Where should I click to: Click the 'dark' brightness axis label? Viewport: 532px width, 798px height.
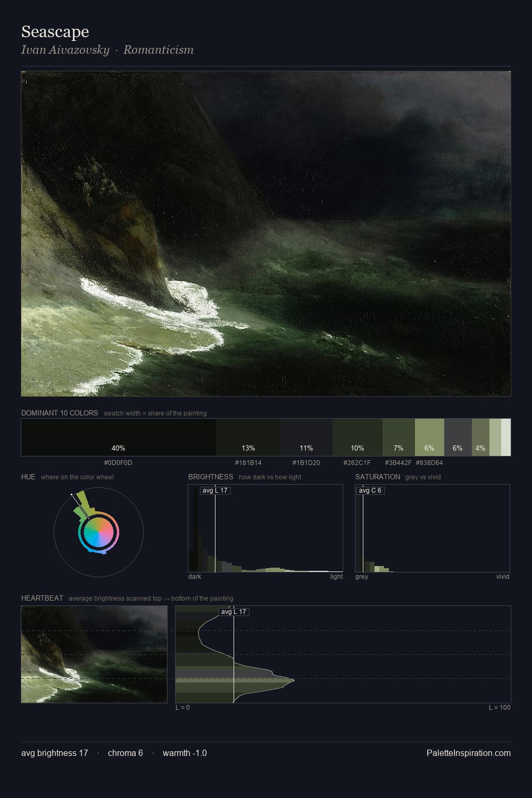[x=195, y=577]
